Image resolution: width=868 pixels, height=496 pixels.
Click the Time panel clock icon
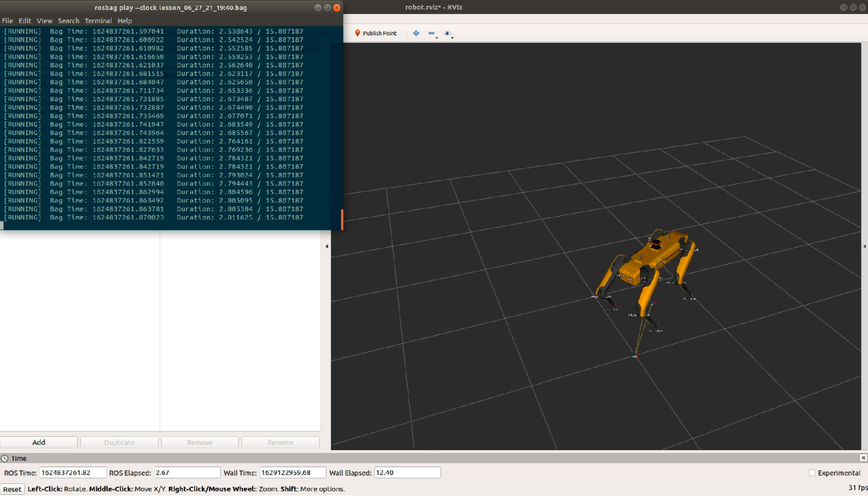[x=5, y=458]
